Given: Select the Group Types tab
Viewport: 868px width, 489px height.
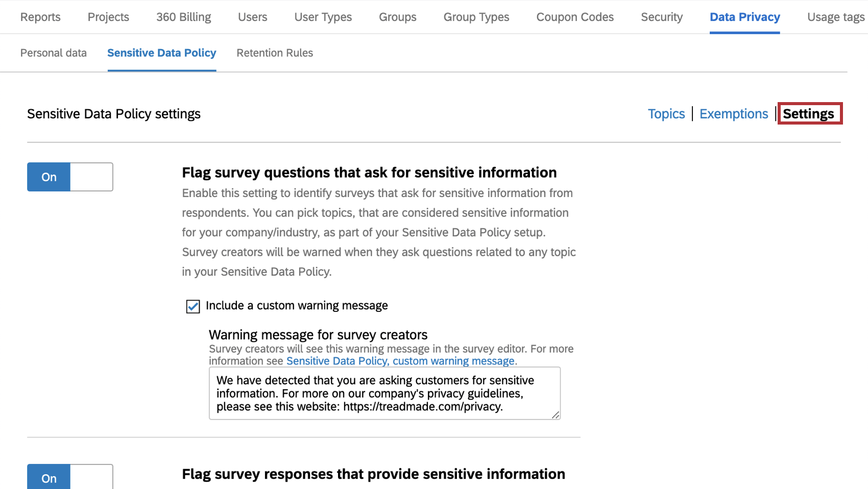Looking at the screenshot, I should coord(476,17).
